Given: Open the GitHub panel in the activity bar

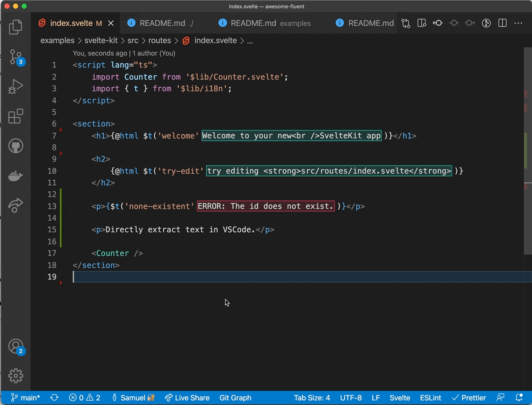Looking at the screenshot, I should pyautogui.click(x=16, y=146).
